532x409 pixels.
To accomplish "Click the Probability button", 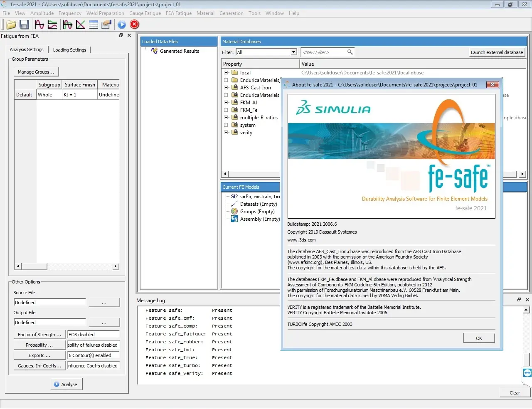I will (x=39, y=345).
